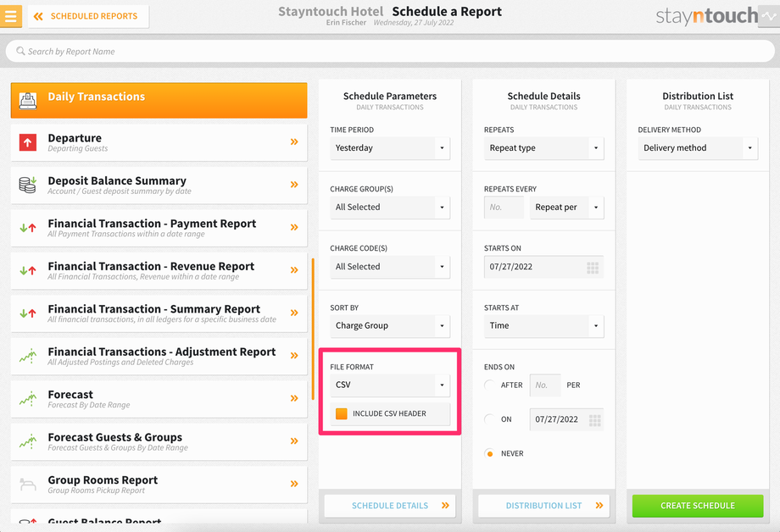This screenshot has width=780, height=532.
Task: Select Financial Transaction - Summary Report
Action: click(x=159, y=313)
